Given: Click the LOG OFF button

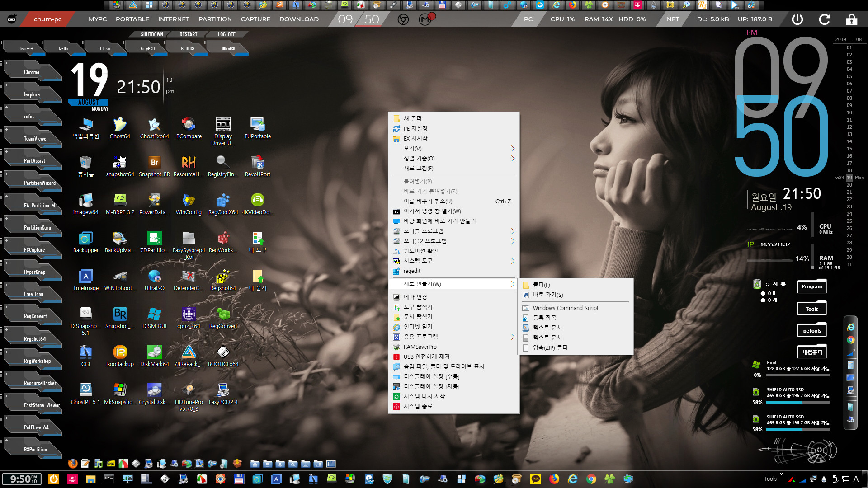Looking at the screenshot, I should pos(226,34).
